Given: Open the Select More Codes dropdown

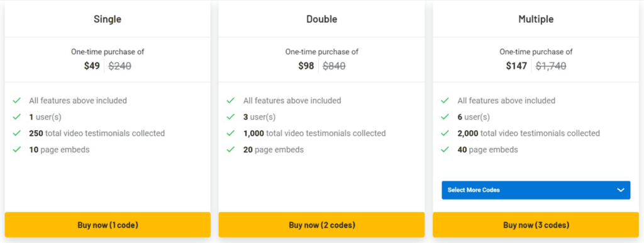Looking at the screenshot, I should tap(536, 190).
